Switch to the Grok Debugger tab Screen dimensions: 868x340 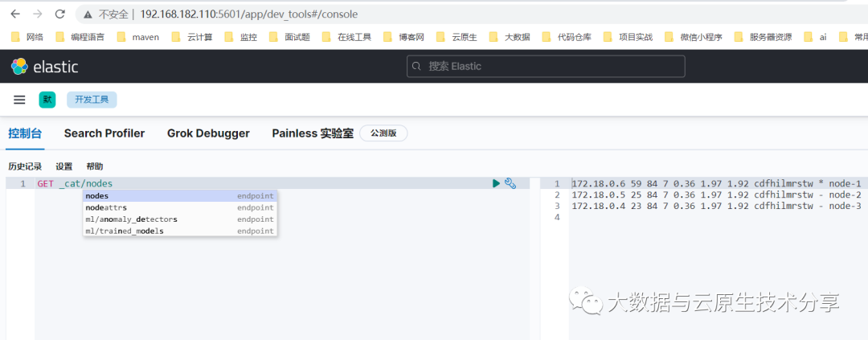208,133
